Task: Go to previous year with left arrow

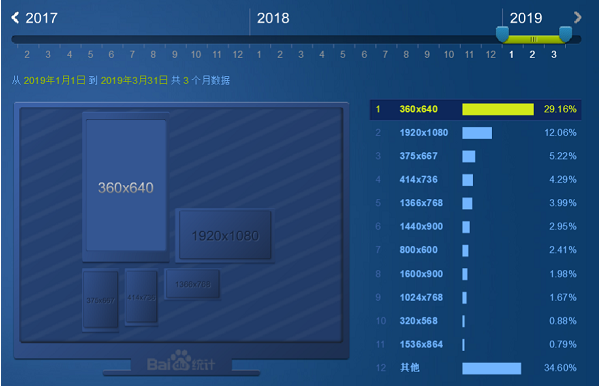Action: click(15, 18)
